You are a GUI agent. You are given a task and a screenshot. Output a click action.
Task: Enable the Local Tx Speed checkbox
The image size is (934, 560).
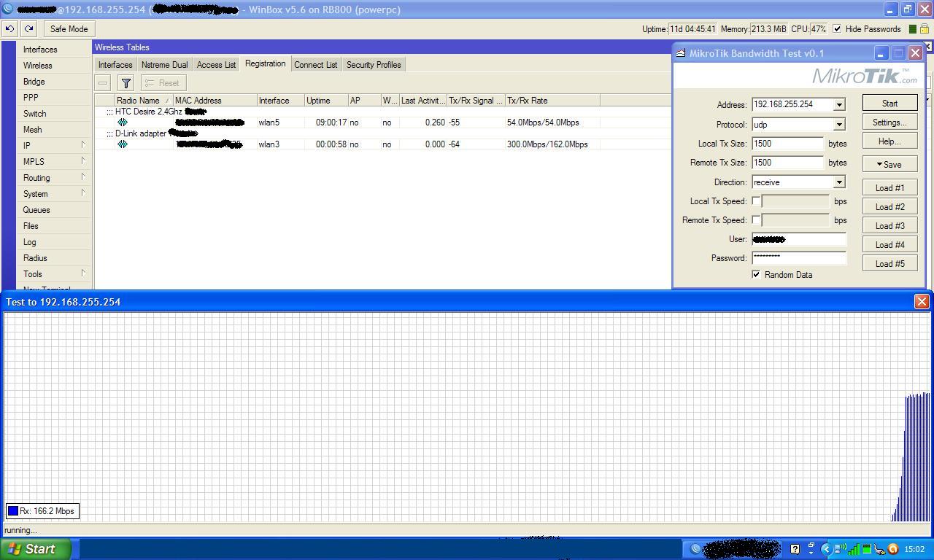[x=757, y=201]
